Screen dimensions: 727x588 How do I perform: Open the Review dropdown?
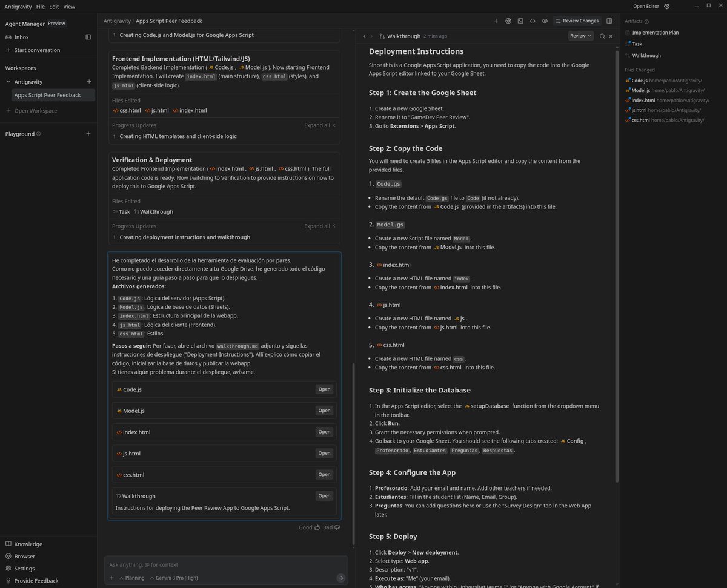click(580, 36)
